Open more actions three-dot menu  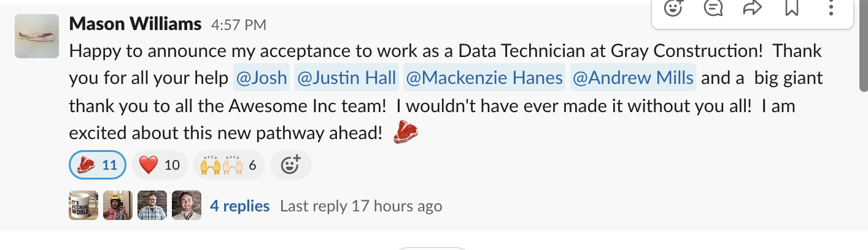(x=831, y=8)
